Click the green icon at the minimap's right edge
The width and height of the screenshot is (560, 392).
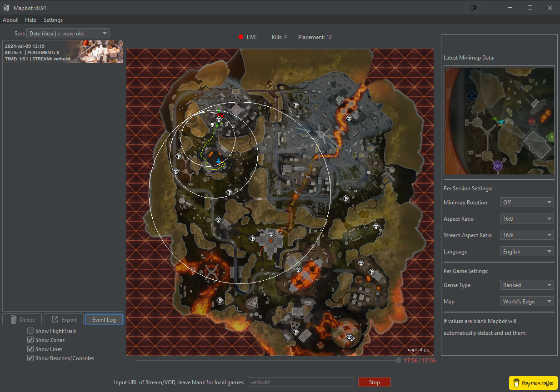pyautogui.click(x=551, y=136)
